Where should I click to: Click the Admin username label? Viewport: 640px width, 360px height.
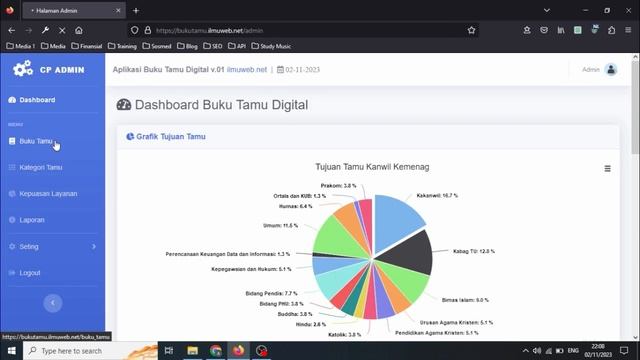(591, 70)
